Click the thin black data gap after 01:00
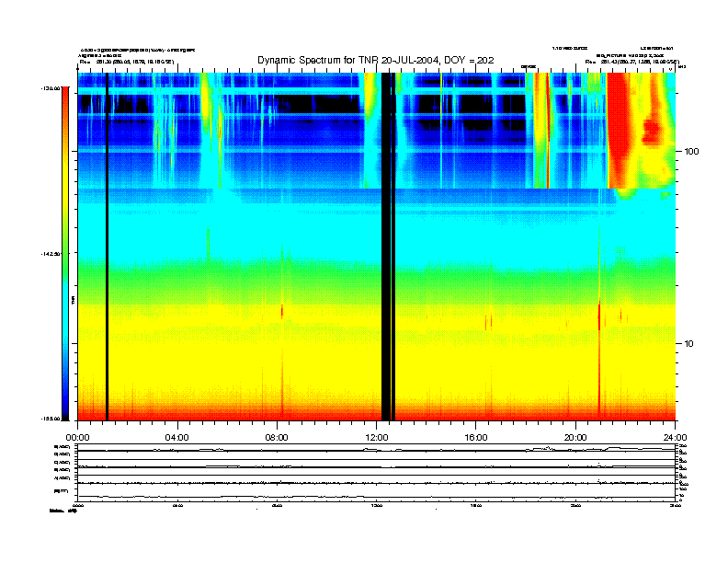This screenshot has width=728, height=563. (x=107, y=247)
